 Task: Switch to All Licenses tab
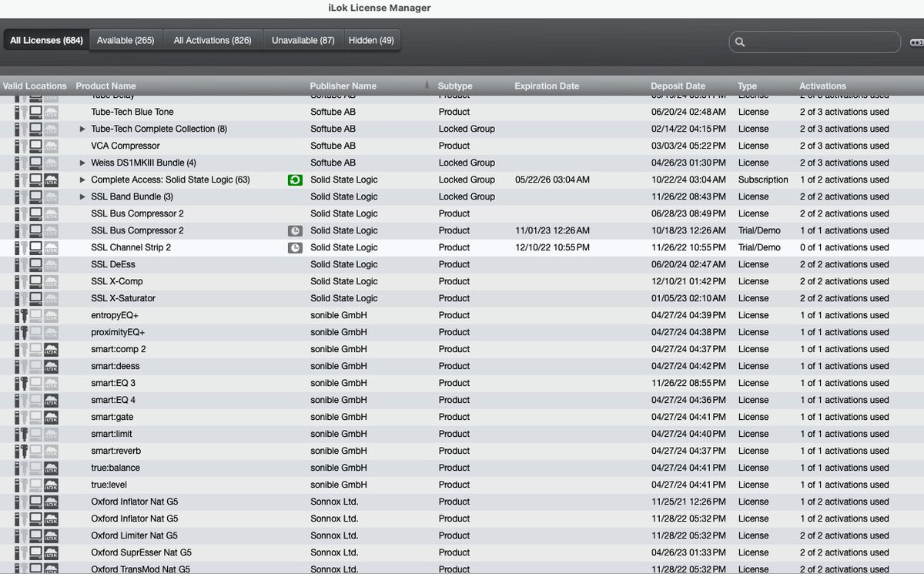click(46, 40)
